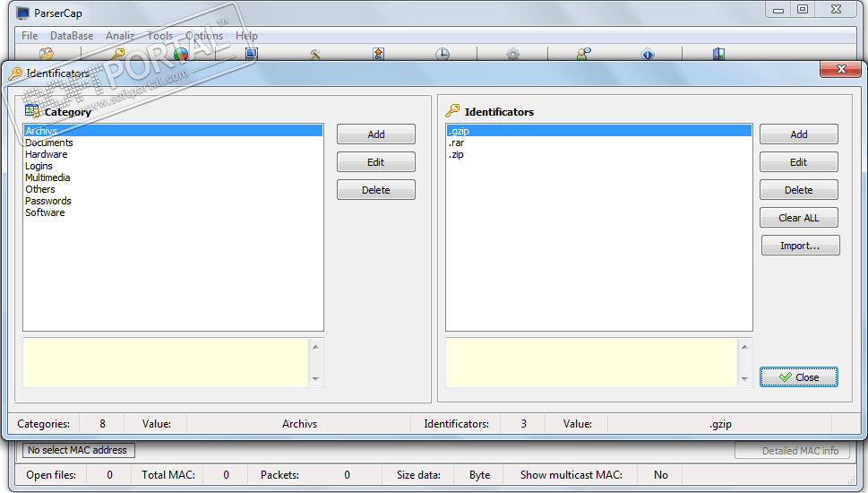Open the Tools menu
This screenshot has height=493, width=868.
tap(160, 36)
